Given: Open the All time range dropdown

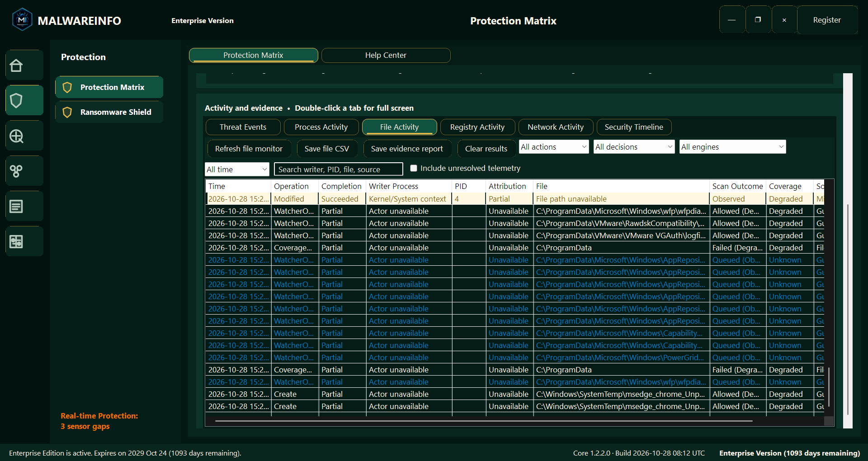Looking at the screenshot, I should coord(237,169).
